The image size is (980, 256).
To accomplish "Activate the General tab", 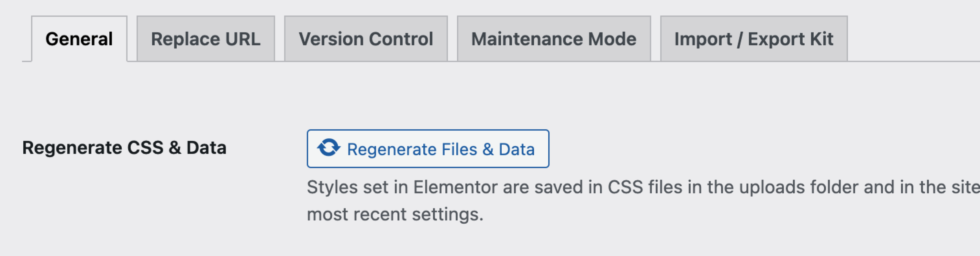I will [79, 39].
